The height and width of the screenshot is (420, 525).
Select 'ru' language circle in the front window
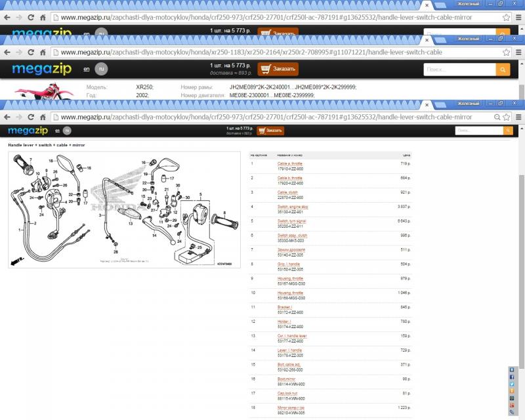(x=67, y=131)
